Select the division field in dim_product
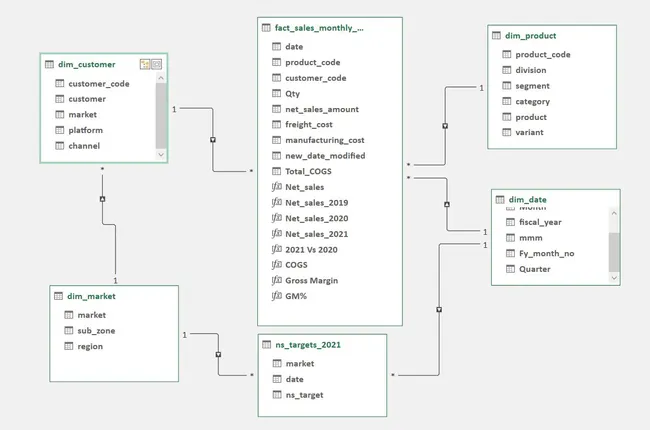 (531, 70)
